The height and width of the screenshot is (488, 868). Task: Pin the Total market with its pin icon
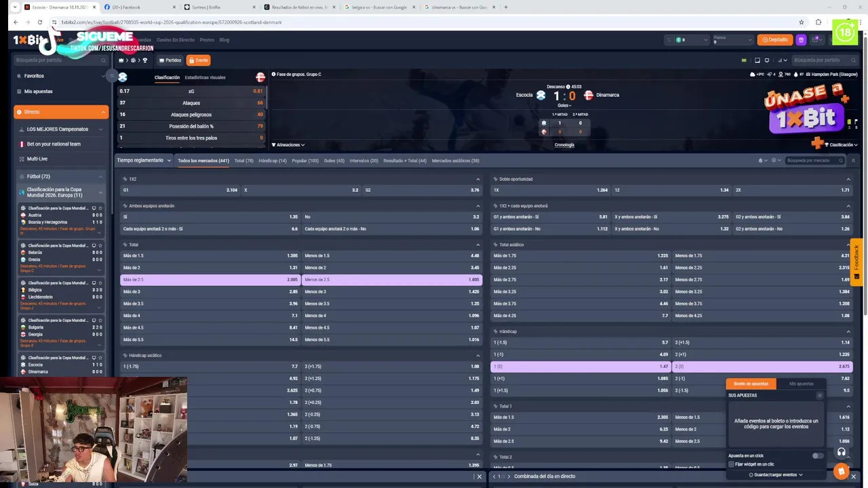tap(125, 245)
